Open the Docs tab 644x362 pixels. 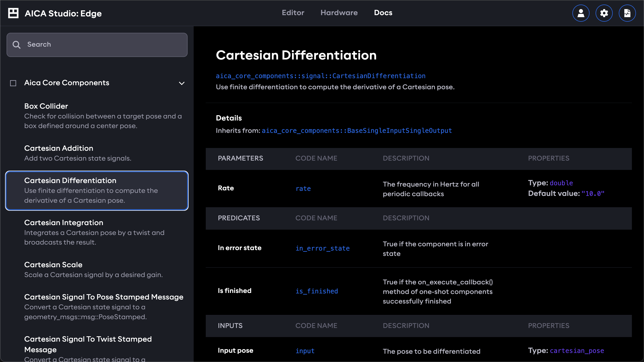click(383, 13)
